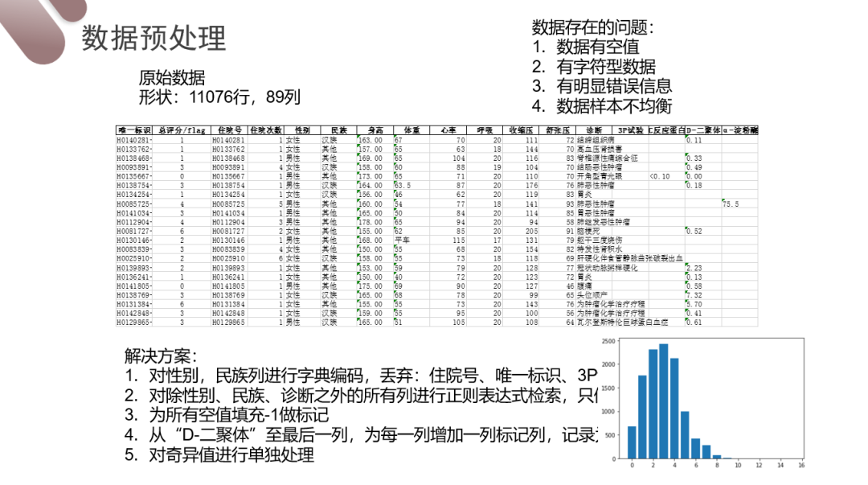Click the y-axis label 2500 on chart
Viewport: 868px width, 485px height.
point(608,341)
